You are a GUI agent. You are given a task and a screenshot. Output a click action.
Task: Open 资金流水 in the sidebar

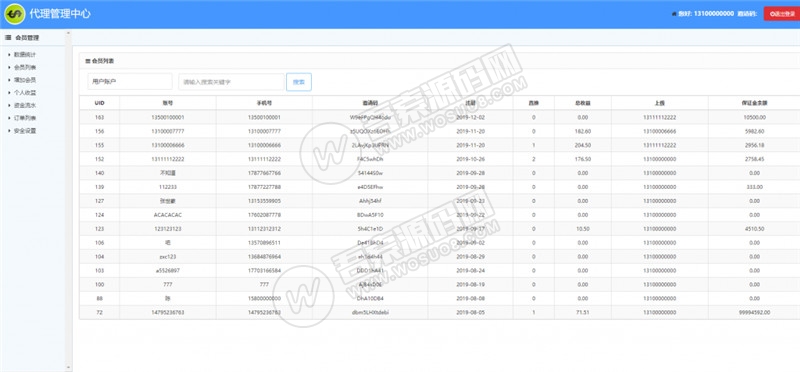(24, 106)
